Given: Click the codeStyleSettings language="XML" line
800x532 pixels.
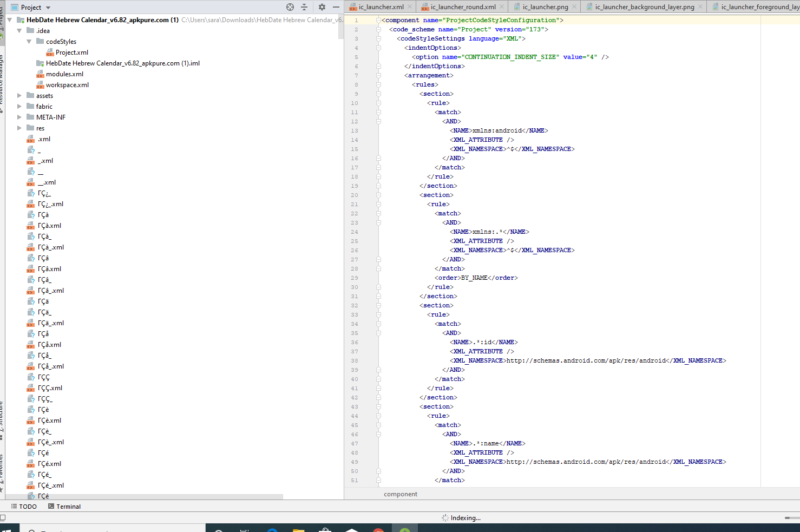Looking at the screenshot, I should pos(461,38).
